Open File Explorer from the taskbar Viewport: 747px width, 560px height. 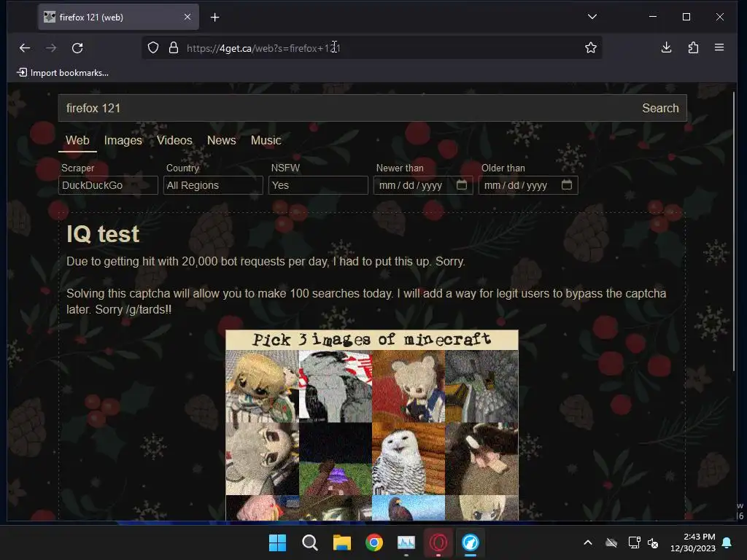pyautogui.click(x=342, y=542)
